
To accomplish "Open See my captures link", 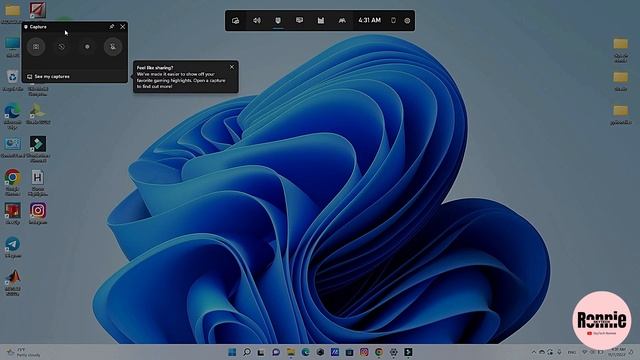I will [48, 76].
